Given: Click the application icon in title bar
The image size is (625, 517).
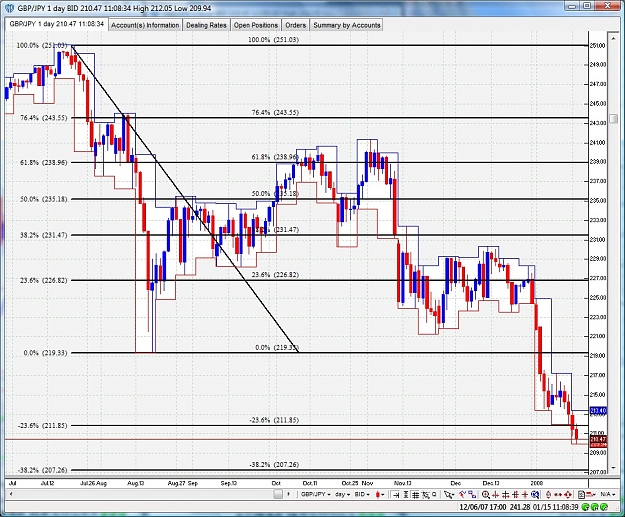Looking at the screenshot, I should pos(10,8).
